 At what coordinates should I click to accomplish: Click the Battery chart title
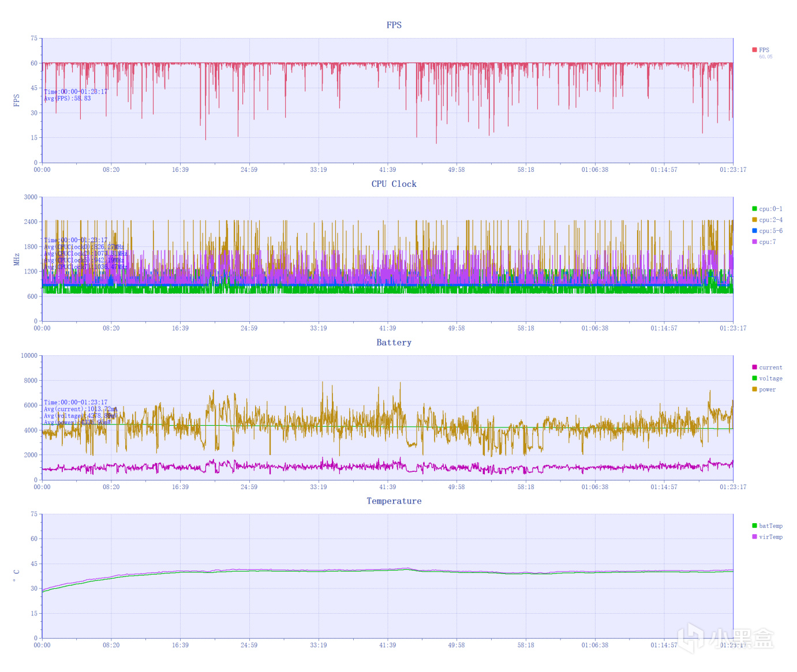tap(394, 343)
